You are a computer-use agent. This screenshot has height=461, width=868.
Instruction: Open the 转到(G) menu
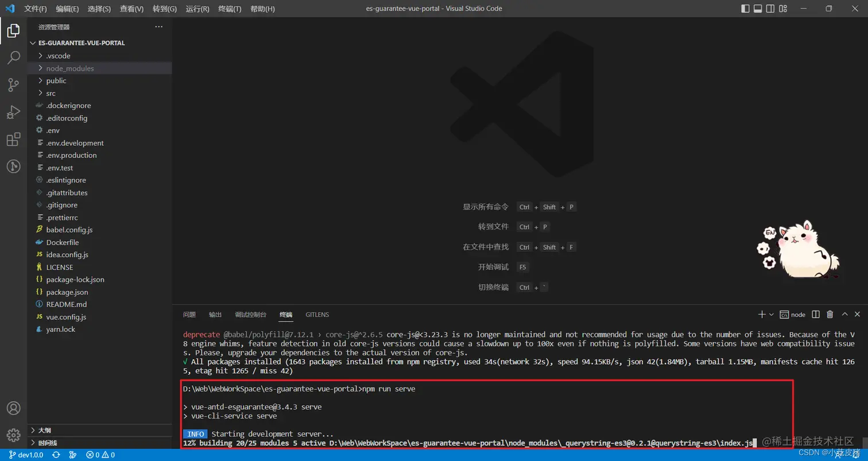(165, 9)
